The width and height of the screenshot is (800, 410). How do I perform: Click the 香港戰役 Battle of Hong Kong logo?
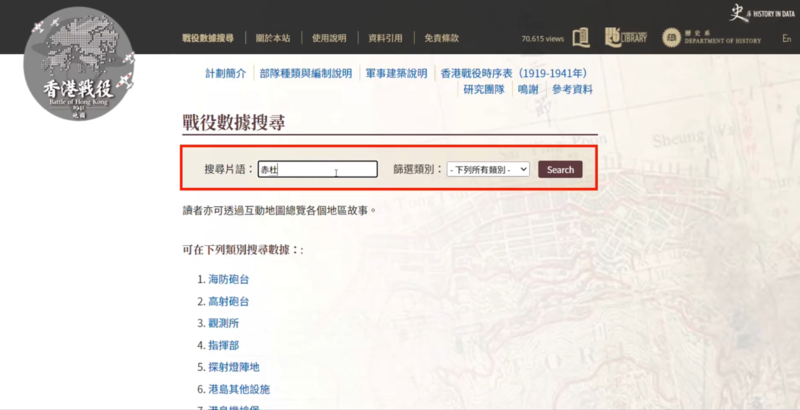pyautogui.click(x=79, y=64)
